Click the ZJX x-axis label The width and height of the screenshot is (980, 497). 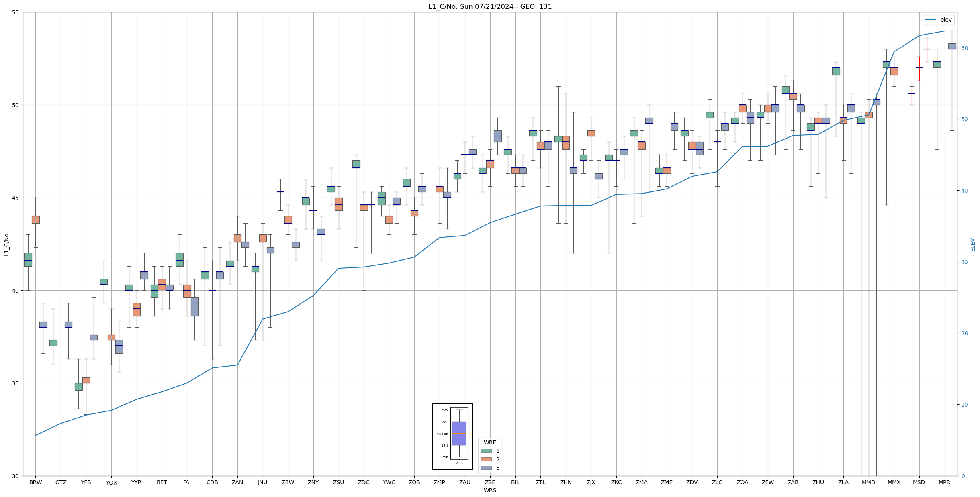pyautogui.click(x=591, y=482)
